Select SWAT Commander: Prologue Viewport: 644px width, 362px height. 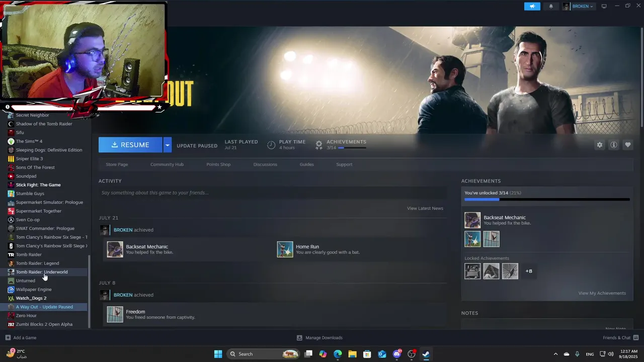click(45, 228)
